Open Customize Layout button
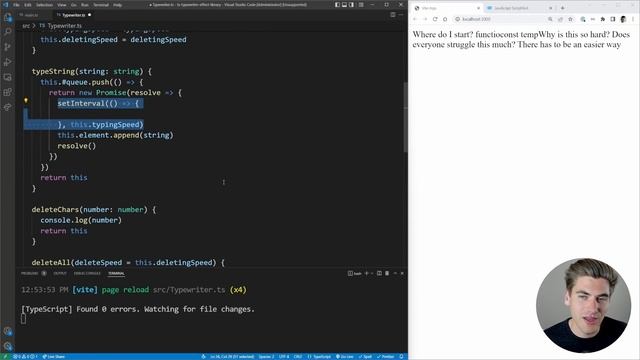This screenshot has height=360, width=640. [x=361, y=5]
